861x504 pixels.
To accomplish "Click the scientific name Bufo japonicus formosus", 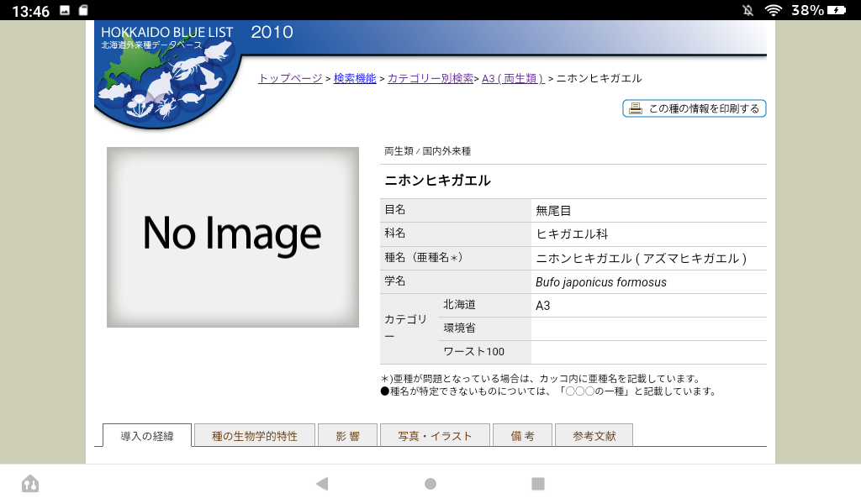I will click(x=600, y=282).
